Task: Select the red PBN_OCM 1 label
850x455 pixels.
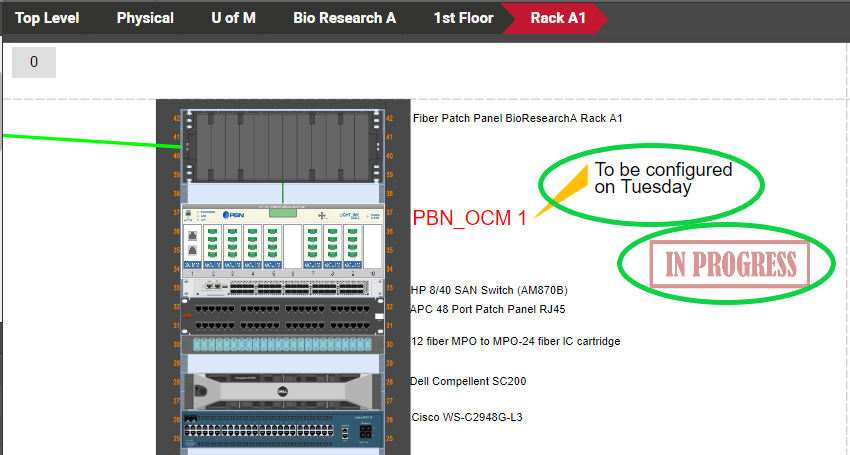Action: [x=469, y=218]
